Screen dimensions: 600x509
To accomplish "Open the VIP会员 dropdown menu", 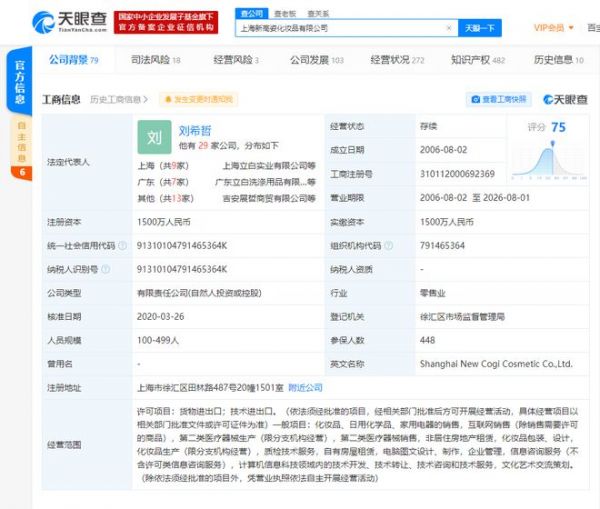I will pyautogui.click(x=552, y=28).
